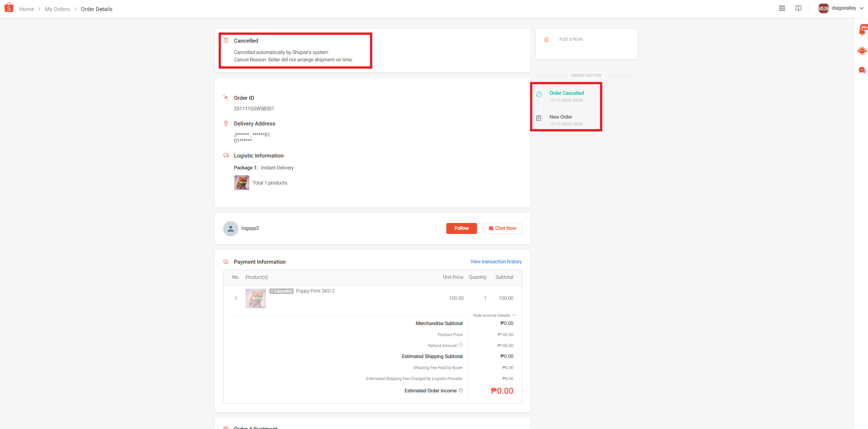Click the Logistic Information truck icon
This screenshot has width=868, height=429.
226,156
